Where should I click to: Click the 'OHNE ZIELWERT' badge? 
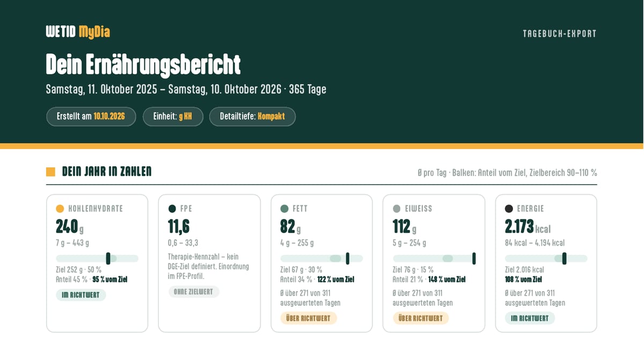(194, 292)
